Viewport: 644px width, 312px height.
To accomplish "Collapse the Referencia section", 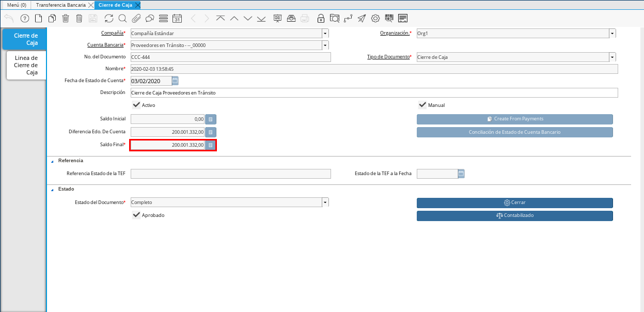I will (x=52, y=161).
